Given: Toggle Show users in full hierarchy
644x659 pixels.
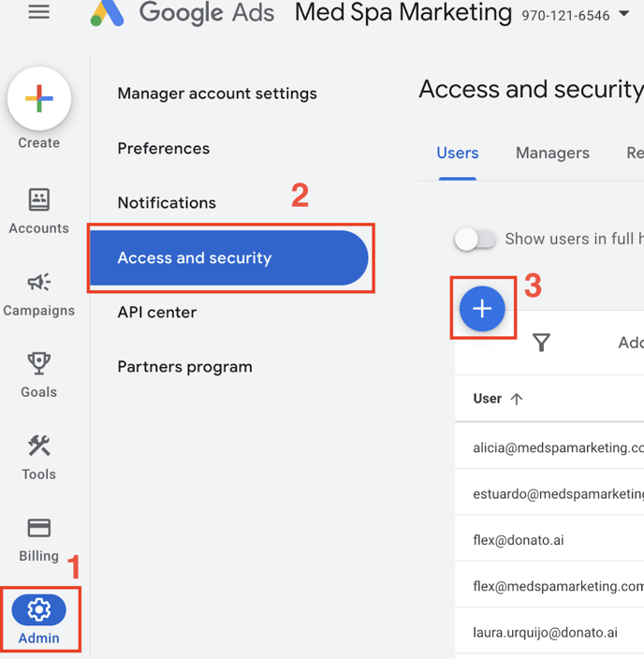Looking at the screenshot, I should pos(475,239).
